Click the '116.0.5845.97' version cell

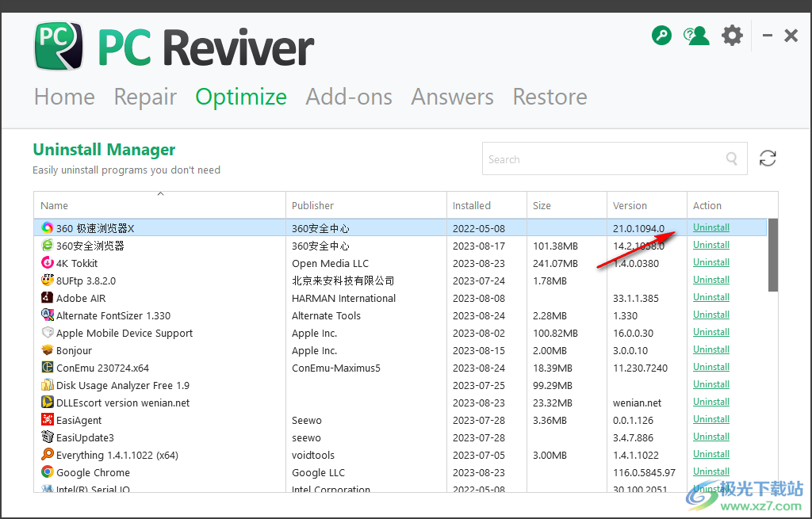click(644, 472)
